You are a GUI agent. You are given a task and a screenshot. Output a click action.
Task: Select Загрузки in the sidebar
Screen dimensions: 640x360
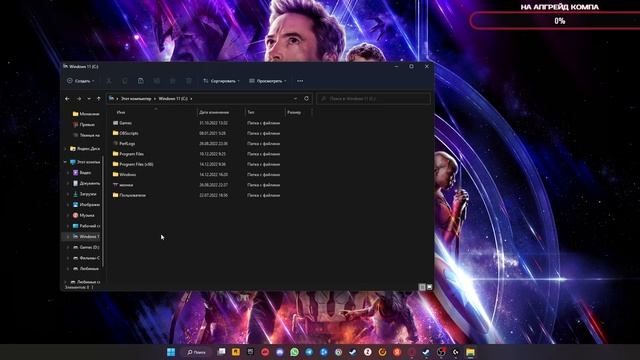click(84, 194)
